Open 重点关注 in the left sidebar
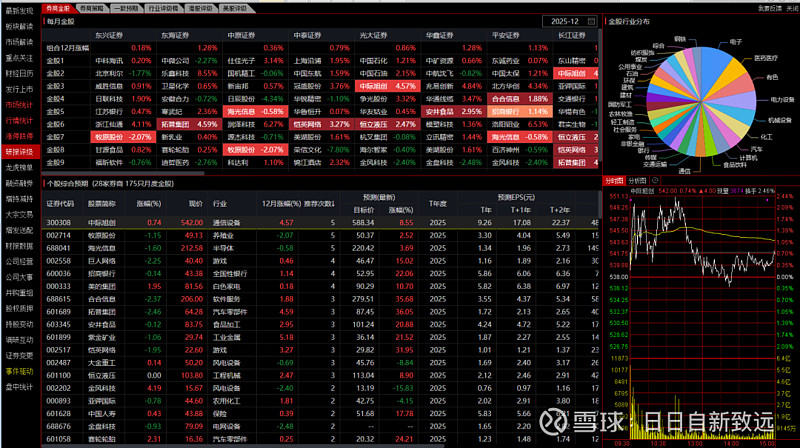 [x=19, y=58]
